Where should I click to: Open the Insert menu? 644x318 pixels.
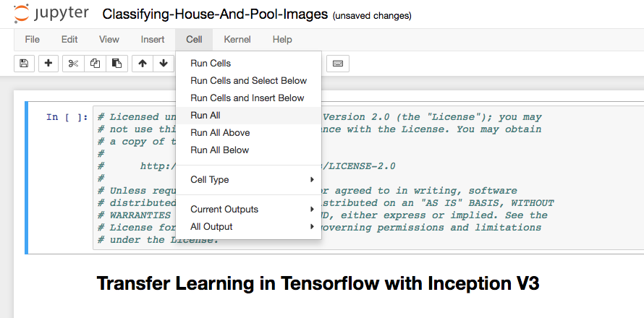click(x=153, y=40)
